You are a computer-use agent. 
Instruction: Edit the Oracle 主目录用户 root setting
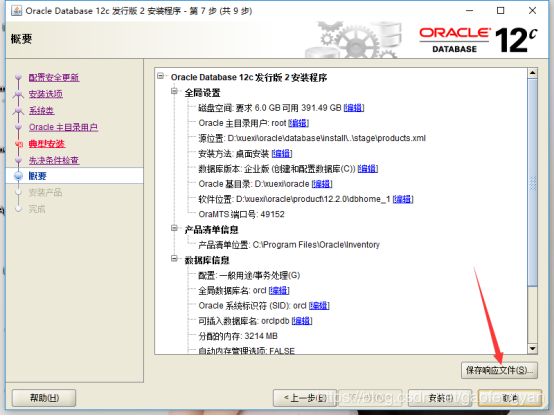click(299, 123)
